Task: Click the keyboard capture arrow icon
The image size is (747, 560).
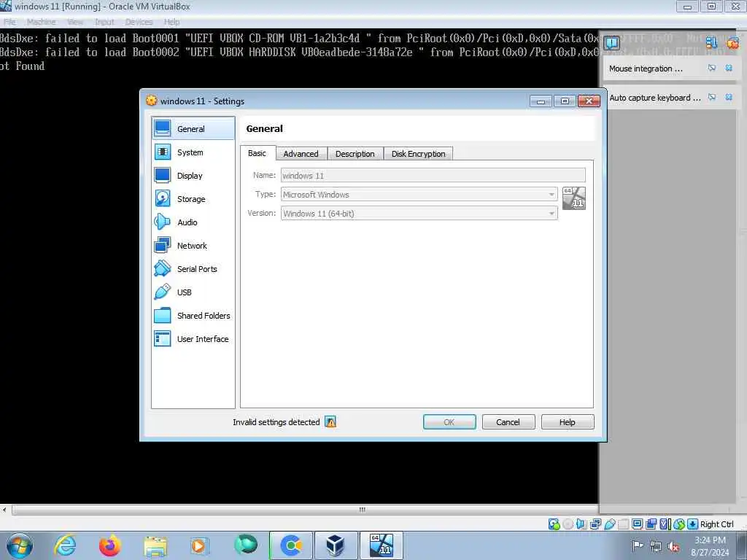Action: (x=693, y=524)
